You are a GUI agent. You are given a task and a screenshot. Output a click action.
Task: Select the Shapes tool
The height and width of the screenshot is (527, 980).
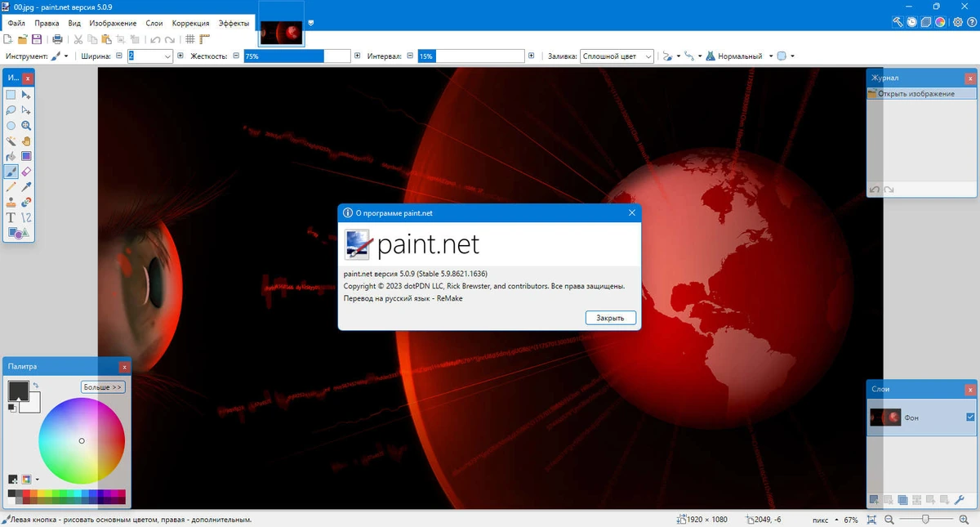click(x=18, y=233)
